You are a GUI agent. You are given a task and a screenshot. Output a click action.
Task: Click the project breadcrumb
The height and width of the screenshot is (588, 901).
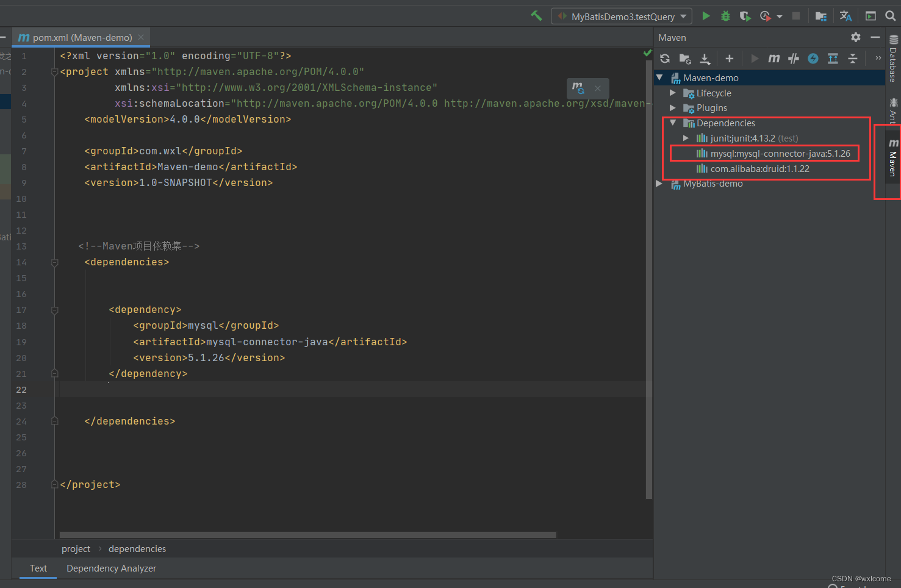76,549
